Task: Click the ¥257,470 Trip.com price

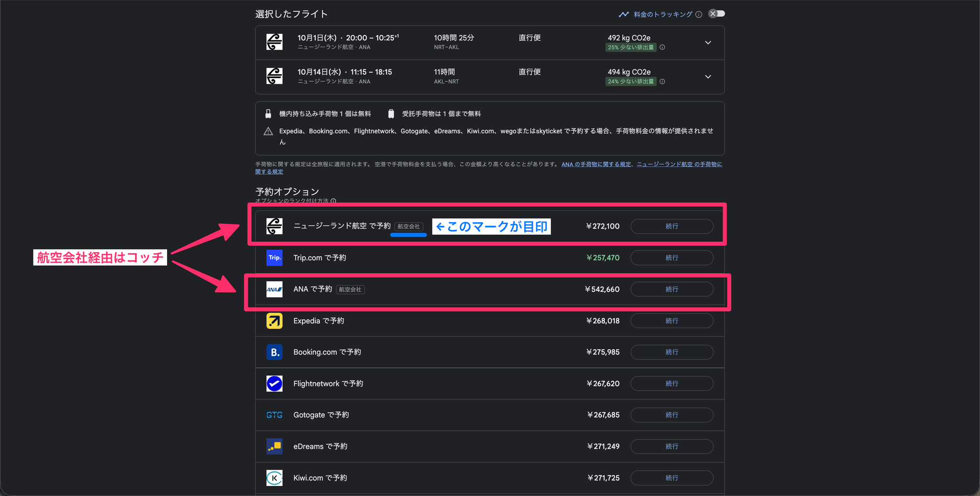Action: 603,258
